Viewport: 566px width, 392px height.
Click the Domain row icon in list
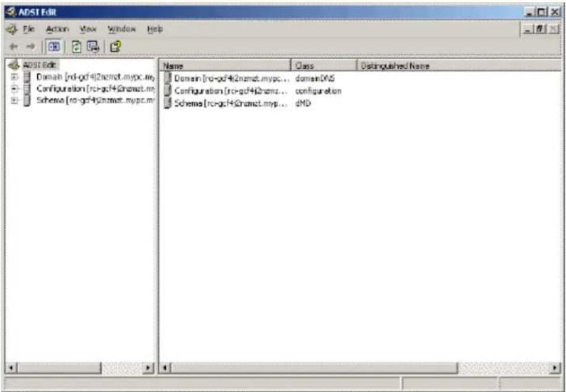coord(167,78)
